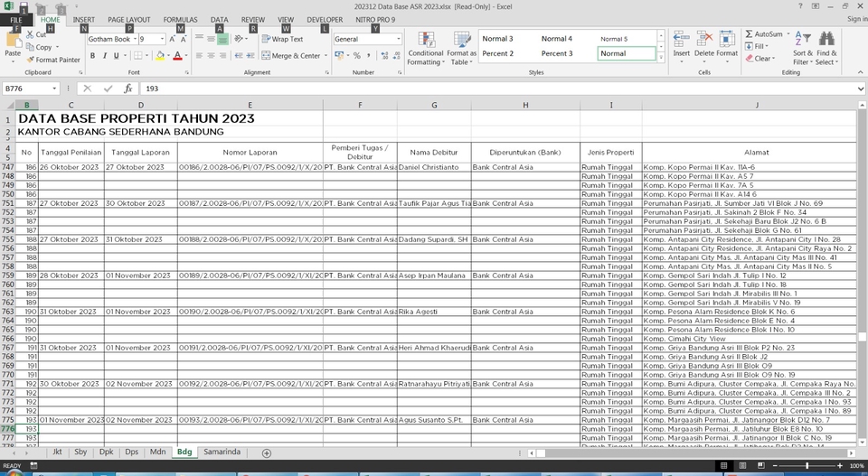The width and height of the screenshot is (868, 476).
Task: Toggle Underline formatting
Action: tap(116, 56)
